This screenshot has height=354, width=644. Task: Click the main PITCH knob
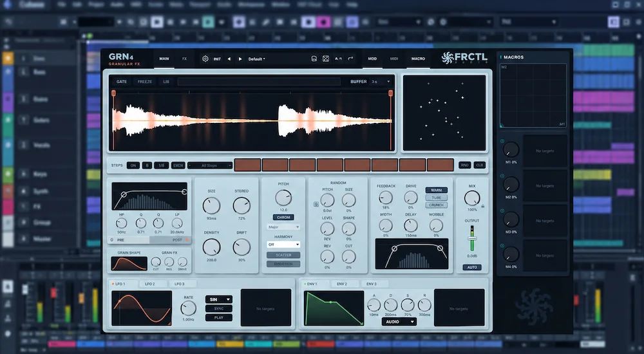point(283,198)
